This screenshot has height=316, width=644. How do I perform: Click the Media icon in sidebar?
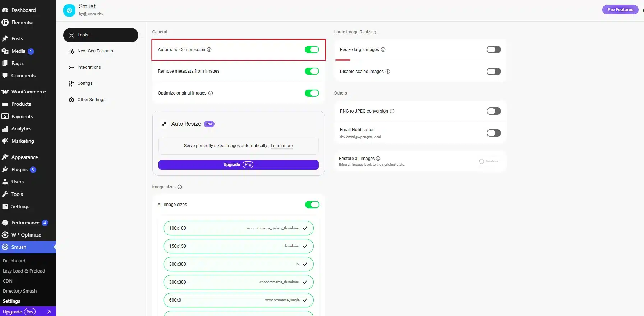click(5, 51)
